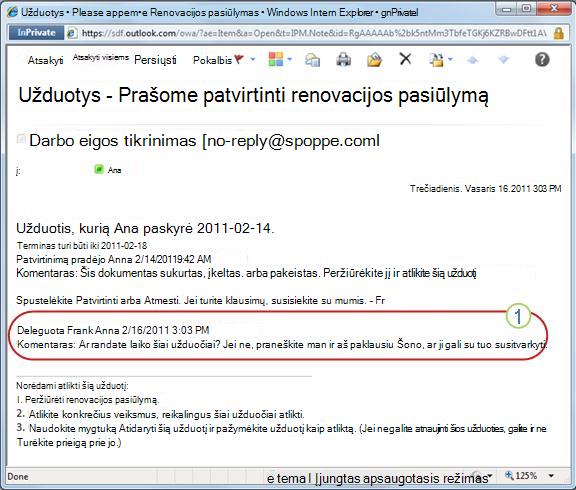Go to previous item up arrow

tap(473, 60)
